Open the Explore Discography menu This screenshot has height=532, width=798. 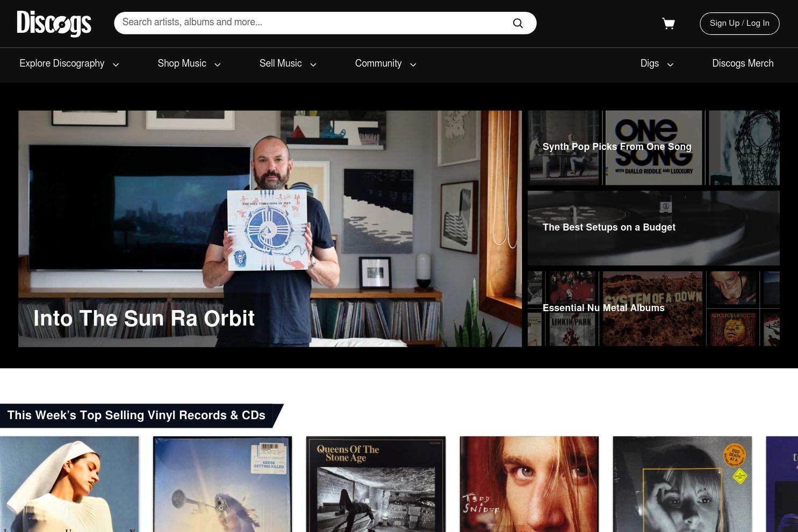[69, 63]
